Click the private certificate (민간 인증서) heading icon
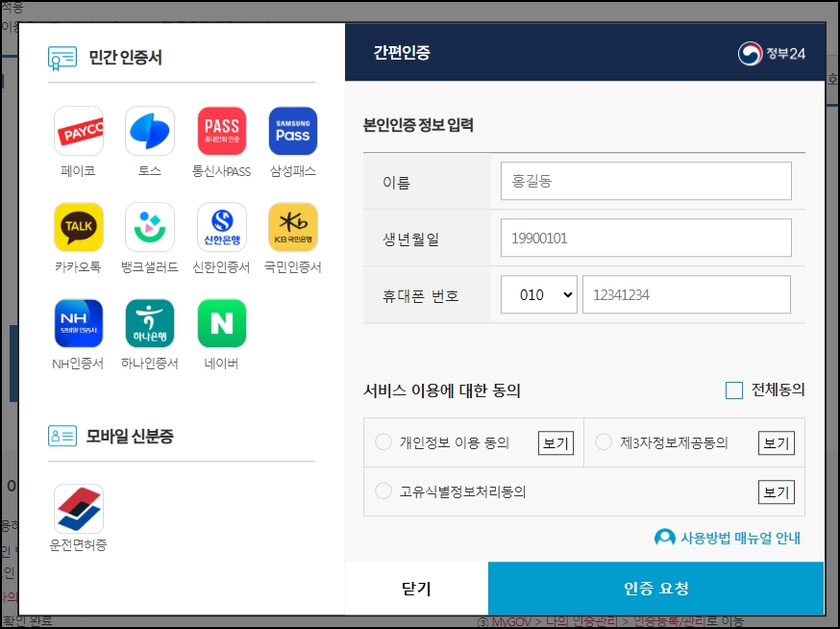This screenshot has height=629, width=840. (62, 58)
